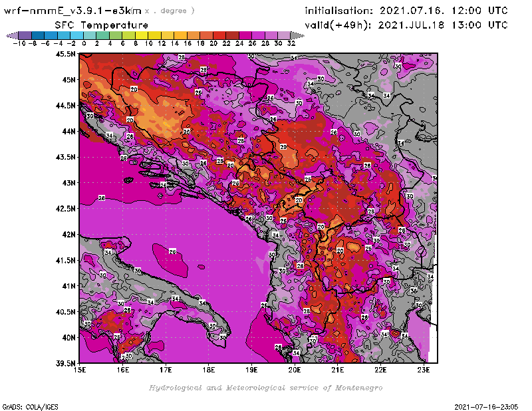Click the '0' tick label under the legend

(x=84, y=43)
